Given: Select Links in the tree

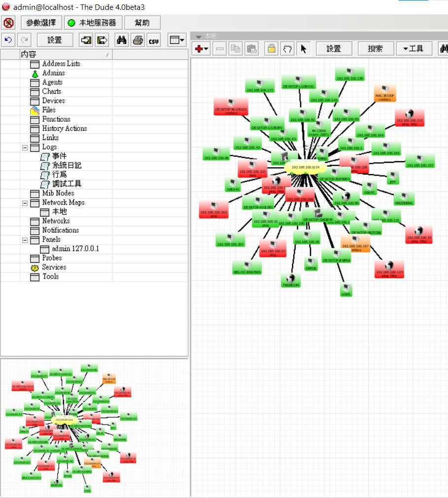Looking at the screenshot, I should coord(50,138).
